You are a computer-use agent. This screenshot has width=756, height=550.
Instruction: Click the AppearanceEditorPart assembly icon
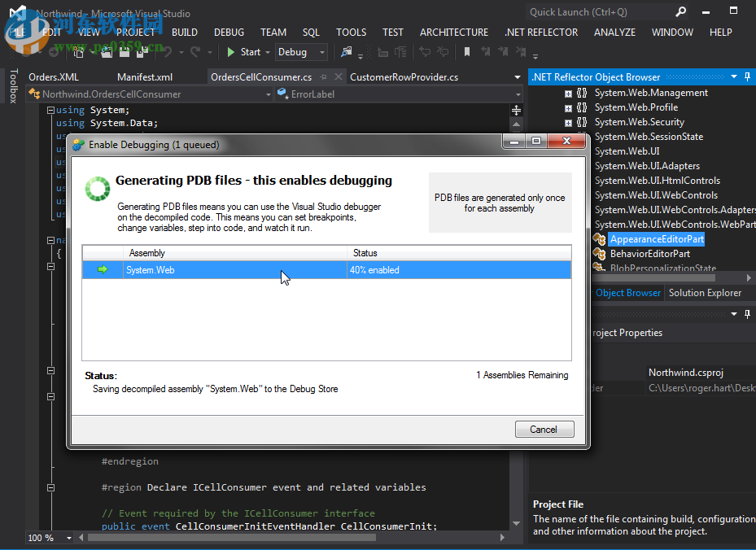(x=600, y=239)
